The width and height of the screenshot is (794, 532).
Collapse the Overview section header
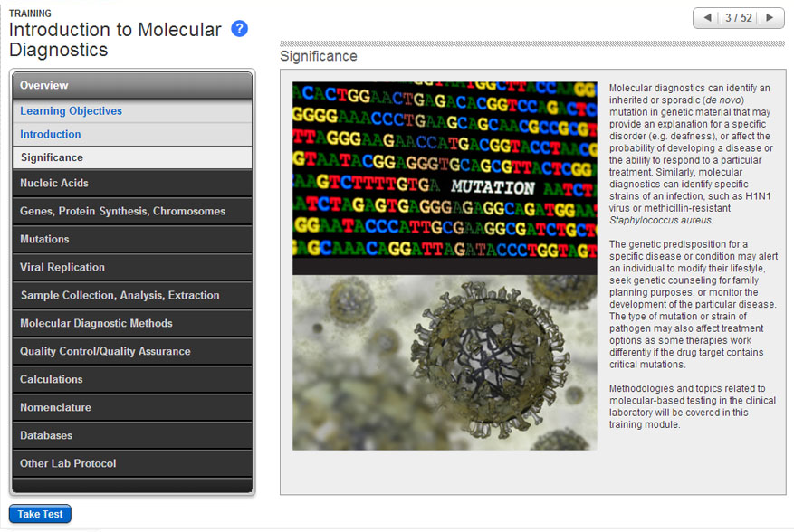pos(131,85)
